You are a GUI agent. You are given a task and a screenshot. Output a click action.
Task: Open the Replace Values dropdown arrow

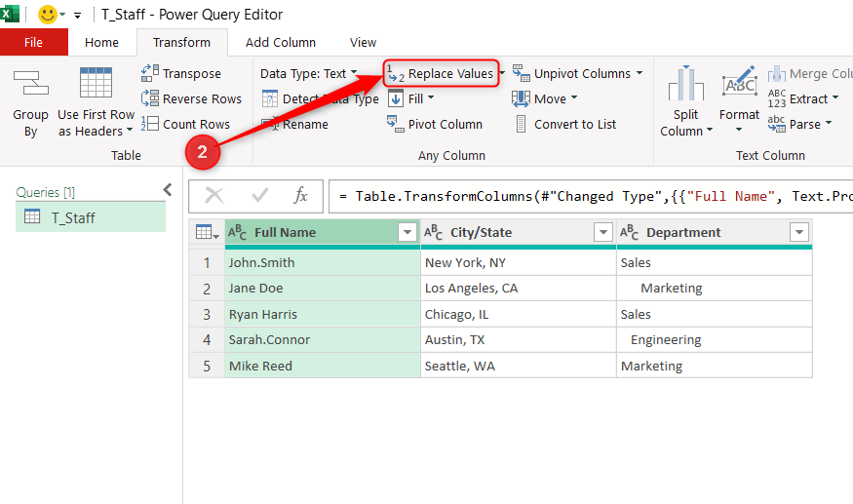point(502,73)
